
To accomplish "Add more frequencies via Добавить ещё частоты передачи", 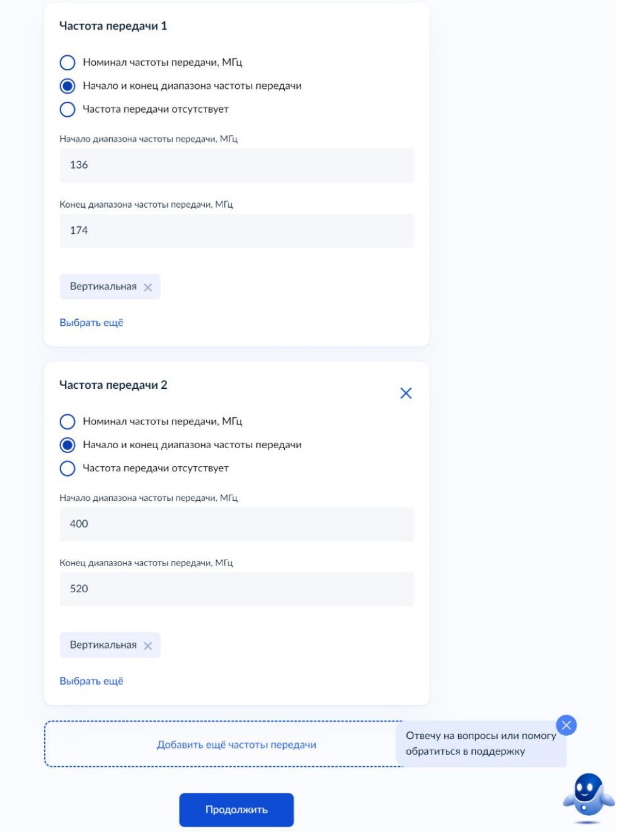I will (x=236, y=744).
